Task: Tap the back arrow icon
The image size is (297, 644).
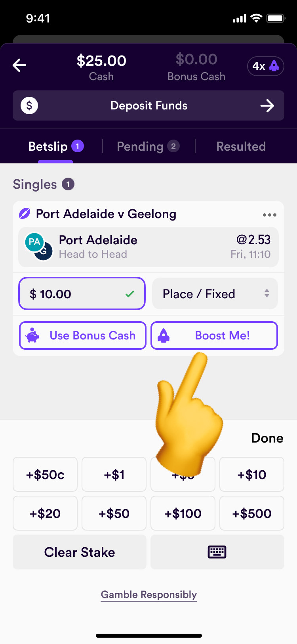Action: [x=19, y=65]
